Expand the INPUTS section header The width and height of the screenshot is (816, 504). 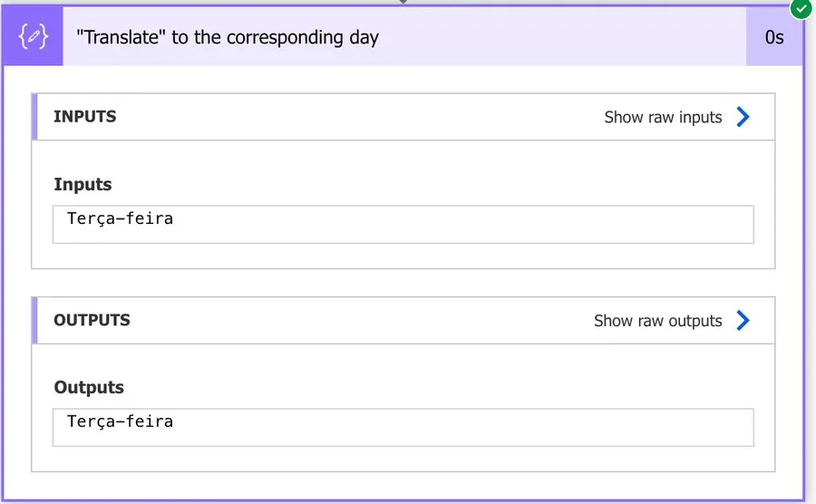317,117
